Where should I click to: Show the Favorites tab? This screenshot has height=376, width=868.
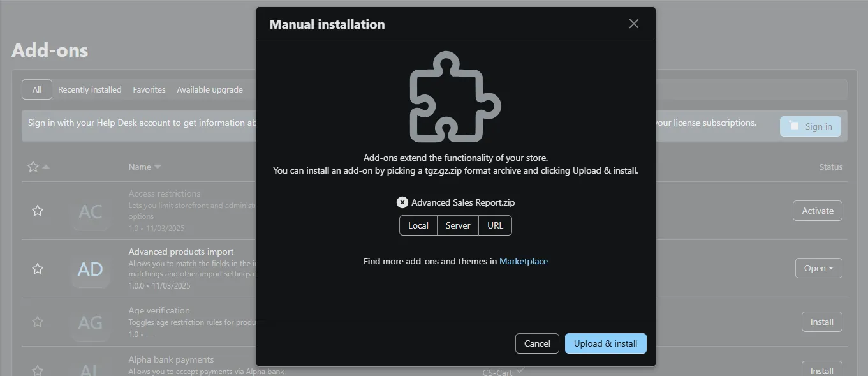[149, 90]
